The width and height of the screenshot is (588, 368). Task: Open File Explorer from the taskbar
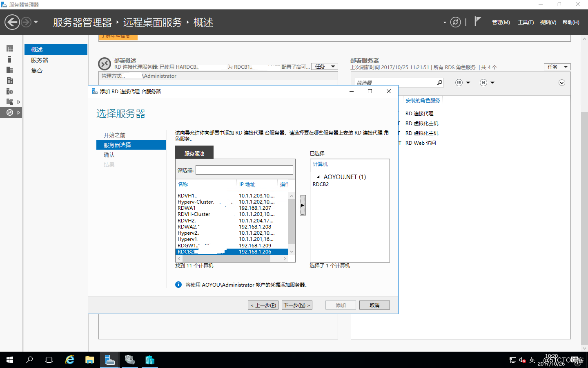pos(90,360)
